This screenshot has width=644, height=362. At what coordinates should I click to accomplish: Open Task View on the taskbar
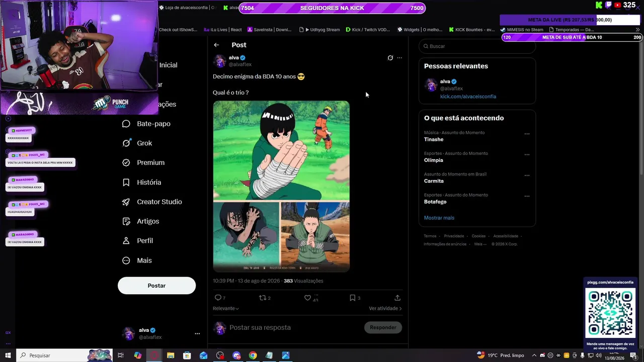tap(121, 355)
